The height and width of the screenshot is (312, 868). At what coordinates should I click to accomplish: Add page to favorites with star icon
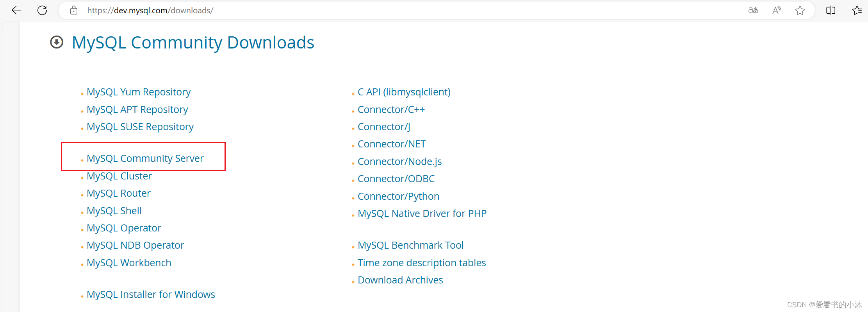point(800,11)
